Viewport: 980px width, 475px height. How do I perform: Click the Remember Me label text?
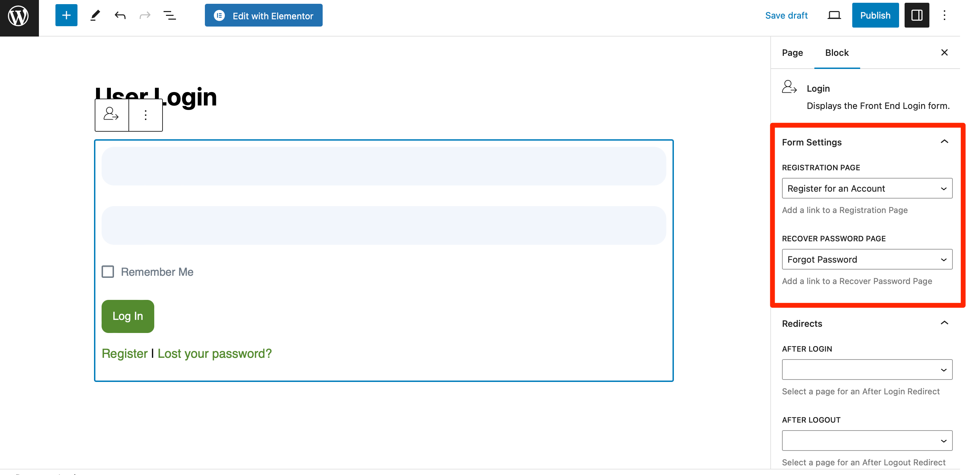[x=157, y=272]
